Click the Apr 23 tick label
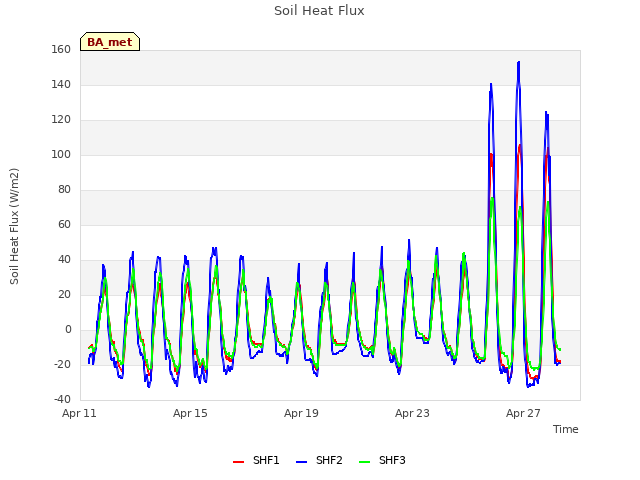 click(x=412, y=413)
